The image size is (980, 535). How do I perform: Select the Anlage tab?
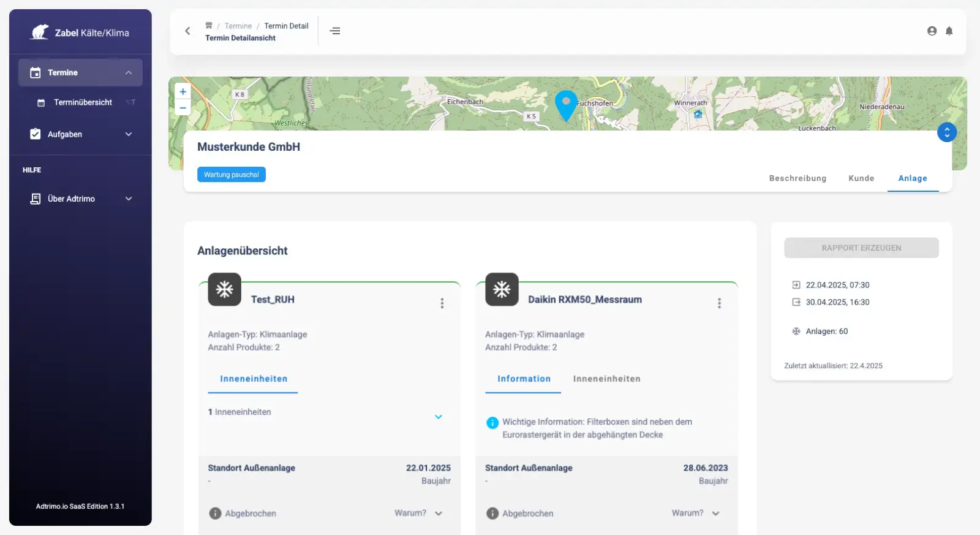coord(913,178)
